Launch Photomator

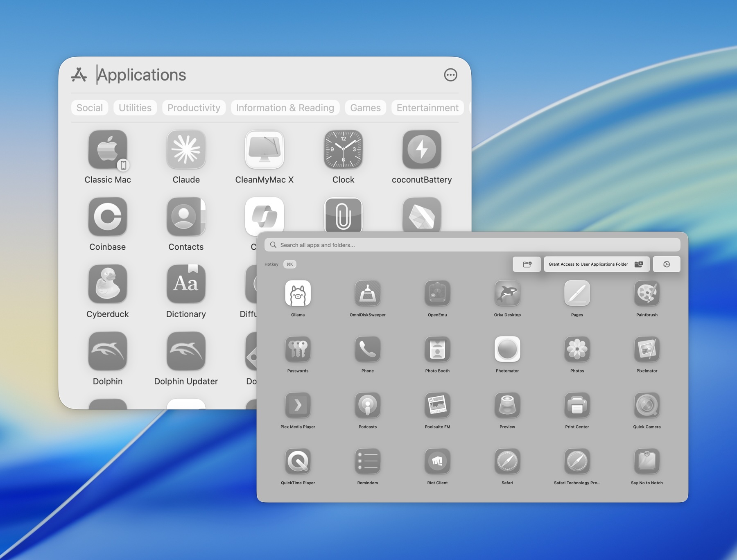(507, 350)
